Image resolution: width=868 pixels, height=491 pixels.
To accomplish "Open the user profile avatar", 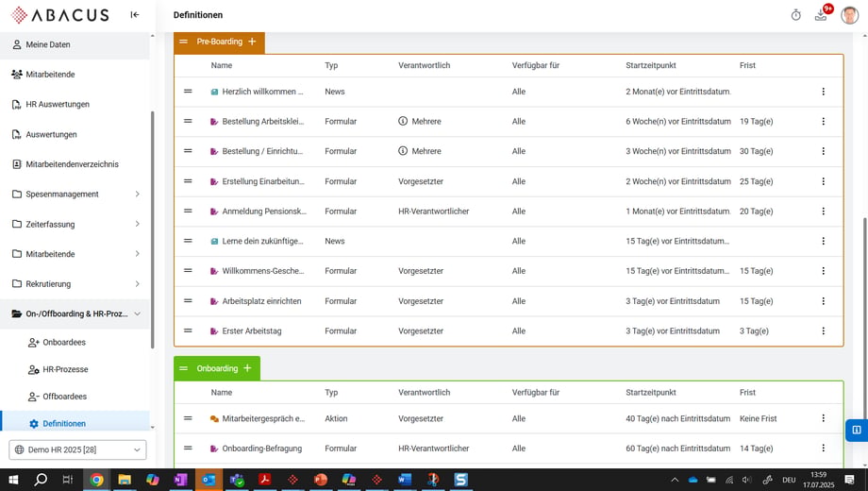I will [849, 15].
